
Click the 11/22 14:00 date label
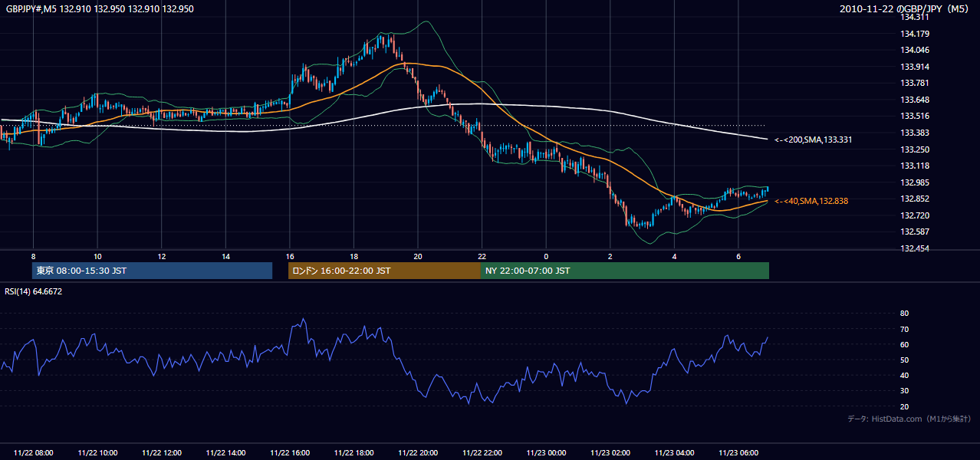pyautogui.click(x=225, y=453)
